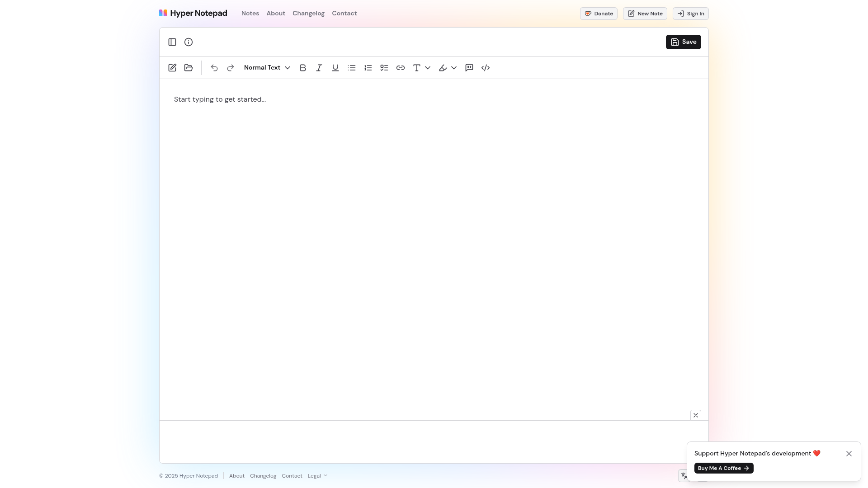Viewport: 868px width, 488px height.
Task: Create a bullet list
Action: [352, 68]
